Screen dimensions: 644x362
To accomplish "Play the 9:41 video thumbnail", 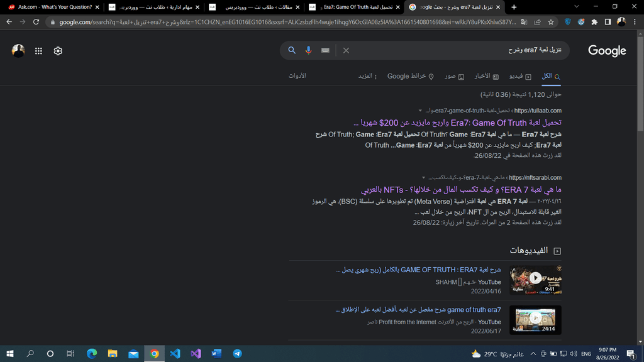I will (535, 280).
